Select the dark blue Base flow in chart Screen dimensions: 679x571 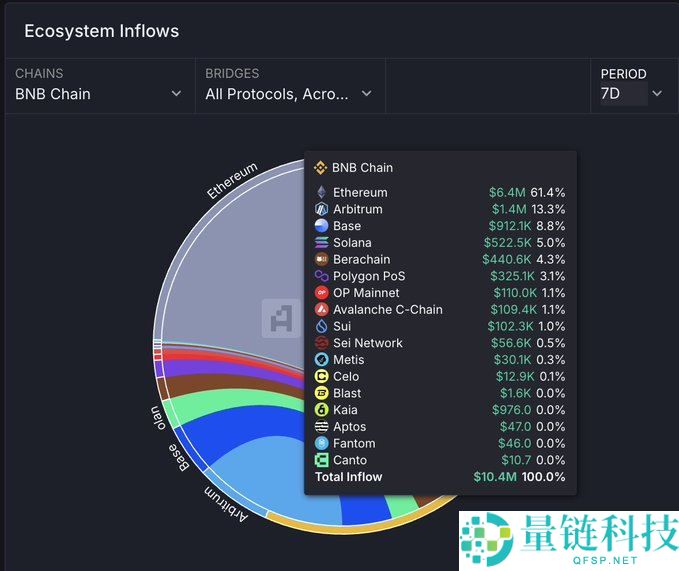click(260, 422)
